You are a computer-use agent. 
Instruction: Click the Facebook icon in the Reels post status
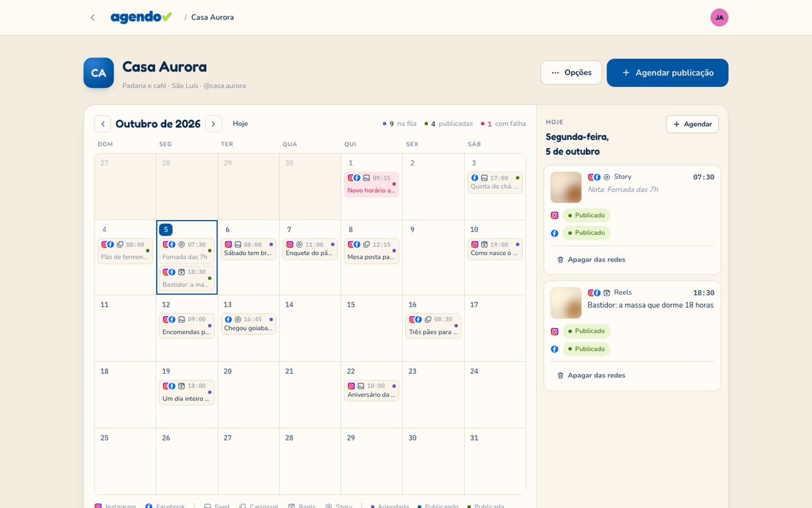click(x=554, y=349)
